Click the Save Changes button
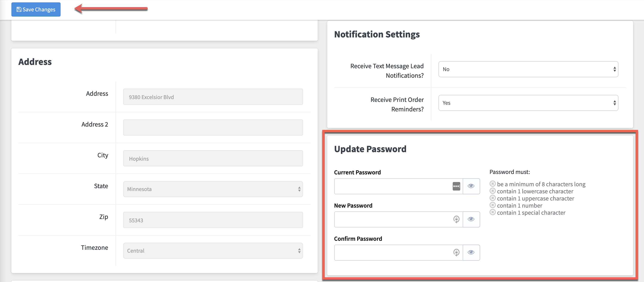The height and width of the screenshot is (282, 644). point(36,9)
